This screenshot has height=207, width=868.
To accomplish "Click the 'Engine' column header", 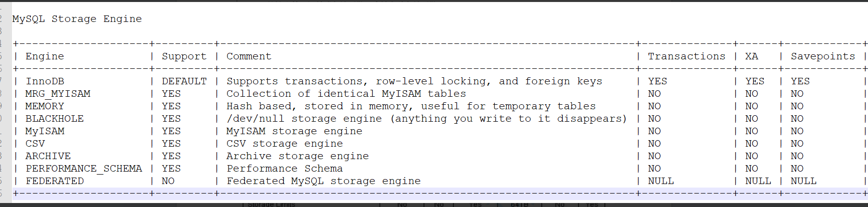I will click(x=45, y=56).
